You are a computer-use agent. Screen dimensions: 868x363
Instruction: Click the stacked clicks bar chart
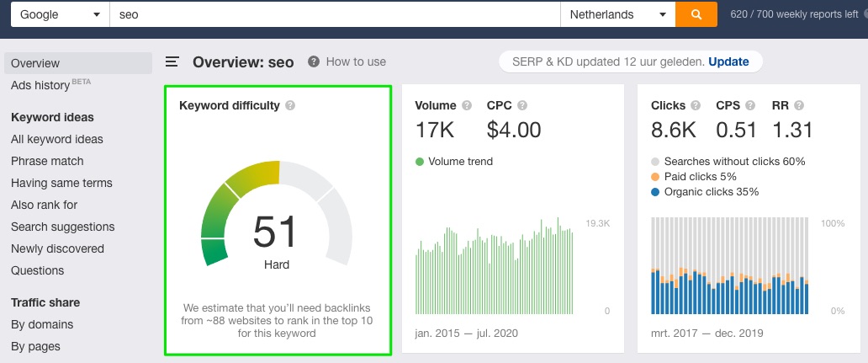coord(729,266)
